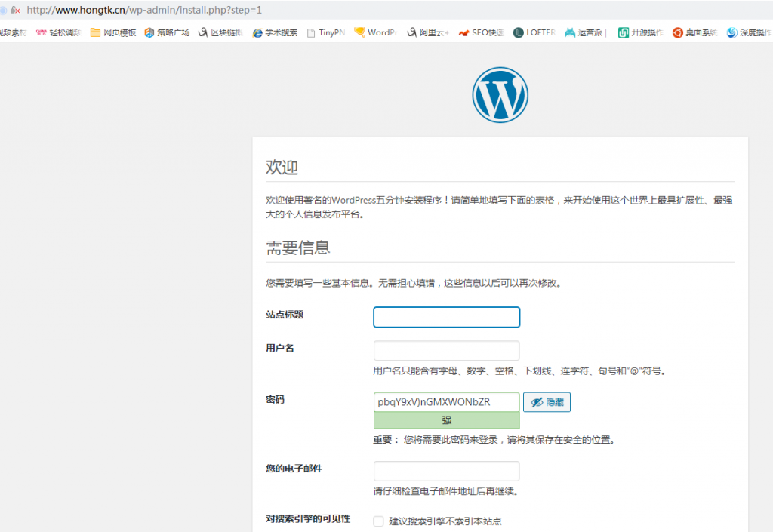Click the 对搜索引擎的可见性 label
Image resolution: width=773 pixels, height=532 pixels.
click(x=308, y=518)
